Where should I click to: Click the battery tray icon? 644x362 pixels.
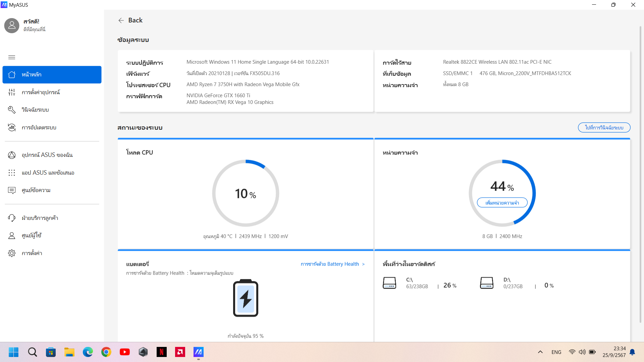[x=592, y=352]
